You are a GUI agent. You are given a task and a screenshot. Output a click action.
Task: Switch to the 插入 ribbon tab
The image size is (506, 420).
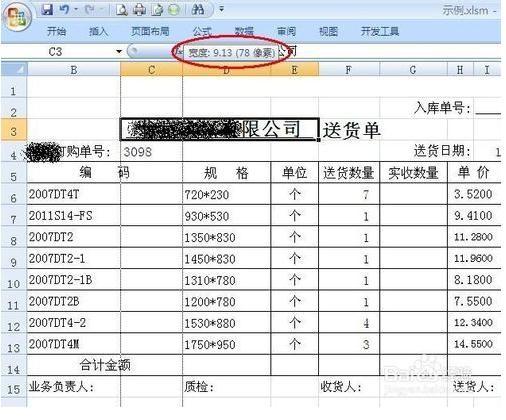99,31
